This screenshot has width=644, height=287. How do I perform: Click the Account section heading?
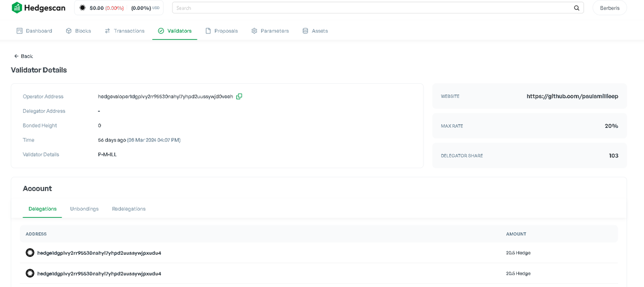[37, 189]
